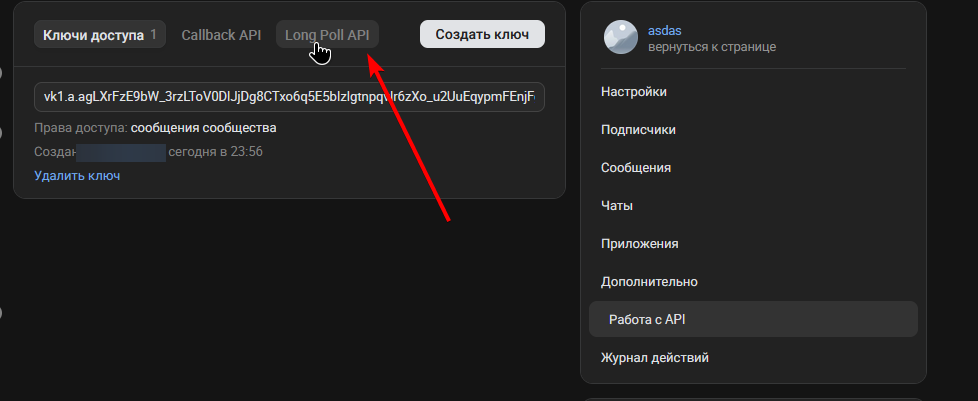
Task: Open the asdas community name link
Action: point(665,31)
